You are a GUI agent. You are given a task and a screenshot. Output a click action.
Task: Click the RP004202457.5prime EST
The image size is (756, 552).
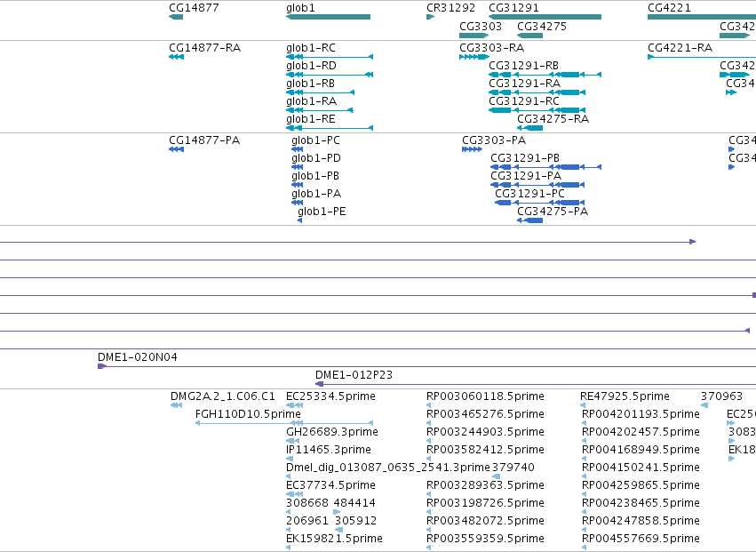641,432
